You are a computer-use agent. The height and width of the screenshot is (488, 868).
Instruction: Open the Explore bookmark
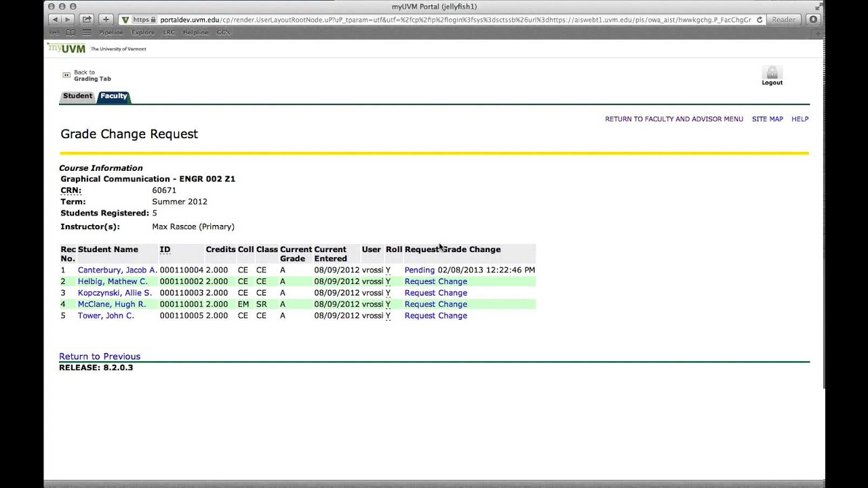tap(143, 33)
